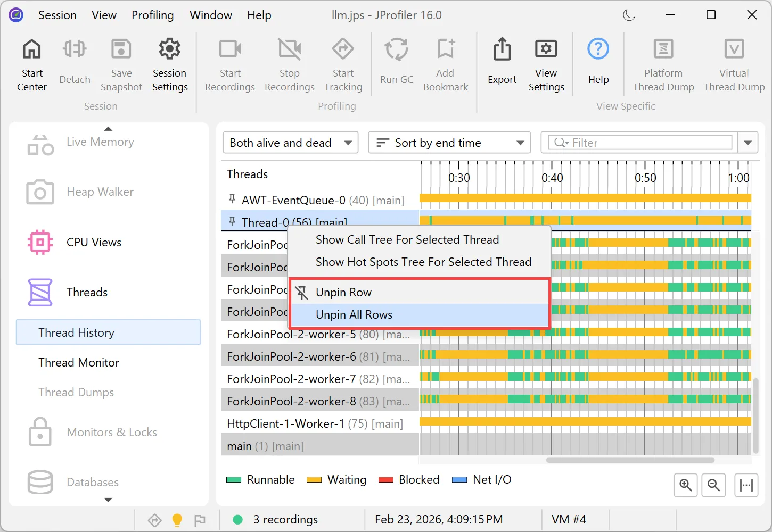Open the Heap Walker view

pos(100,192)
